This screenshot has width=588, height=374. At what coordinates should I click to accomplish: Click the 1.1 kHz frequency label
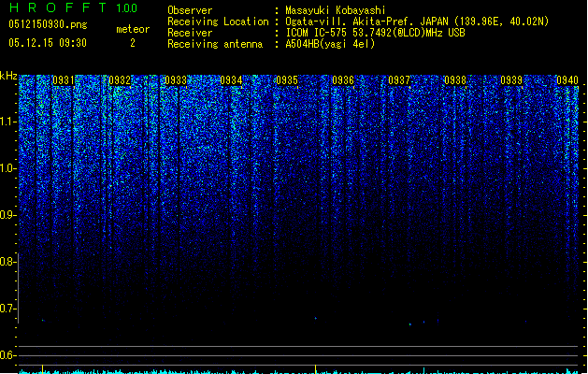pos(7,122)
